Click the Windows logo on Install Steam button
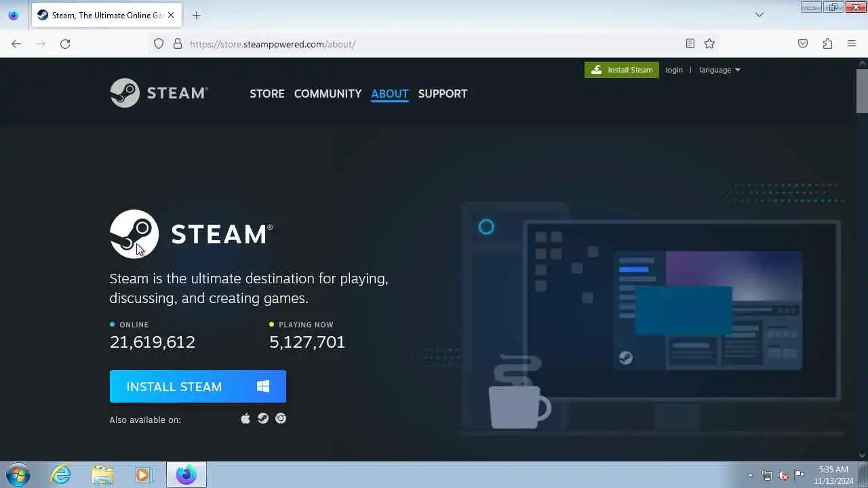The height and width of the screenshot is (488, 868). pos(263,386)
